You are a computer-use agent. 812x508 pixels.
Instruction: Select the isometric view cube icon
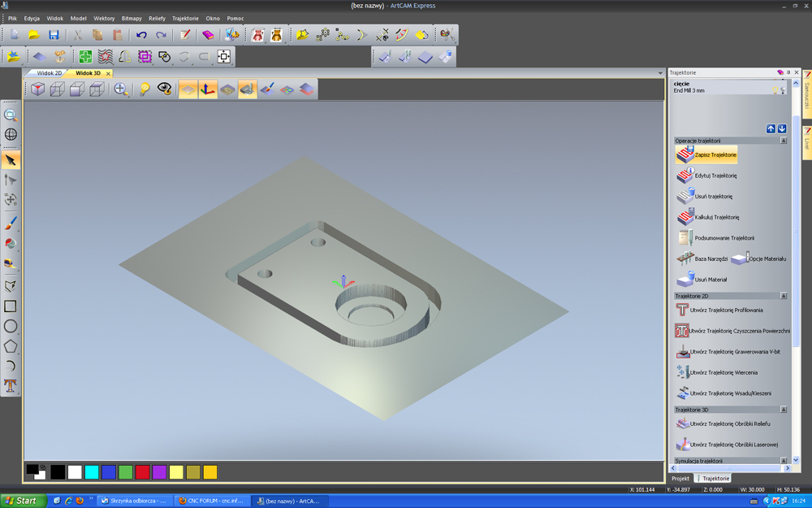click(x=37, y=89)
